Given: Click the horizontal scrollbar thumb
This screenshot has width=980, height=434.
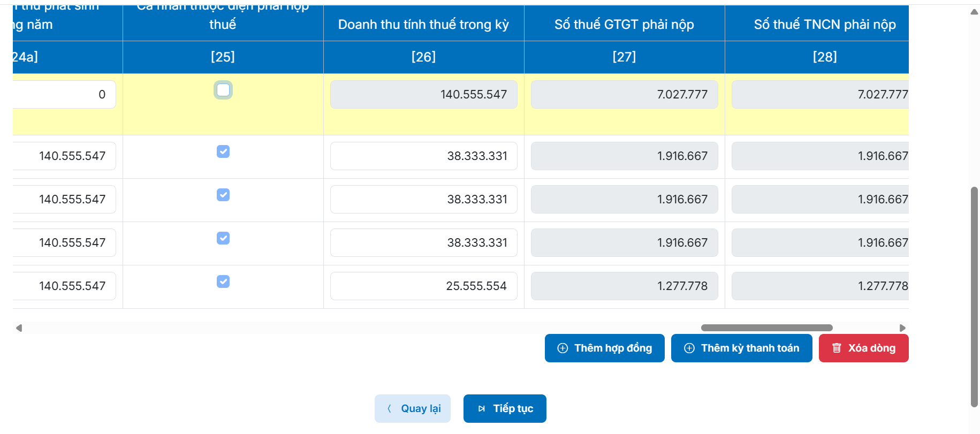Looking at the screenshot, I should [766, 328].
